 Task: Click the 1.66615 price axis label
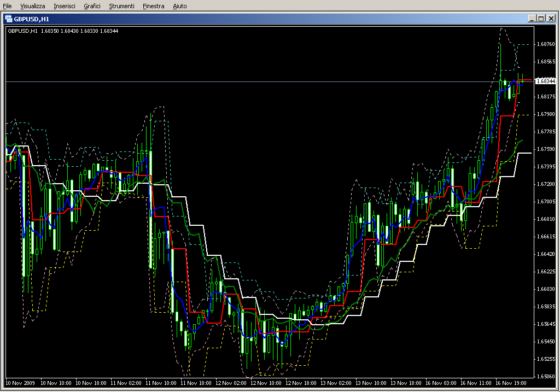[546, 237]
